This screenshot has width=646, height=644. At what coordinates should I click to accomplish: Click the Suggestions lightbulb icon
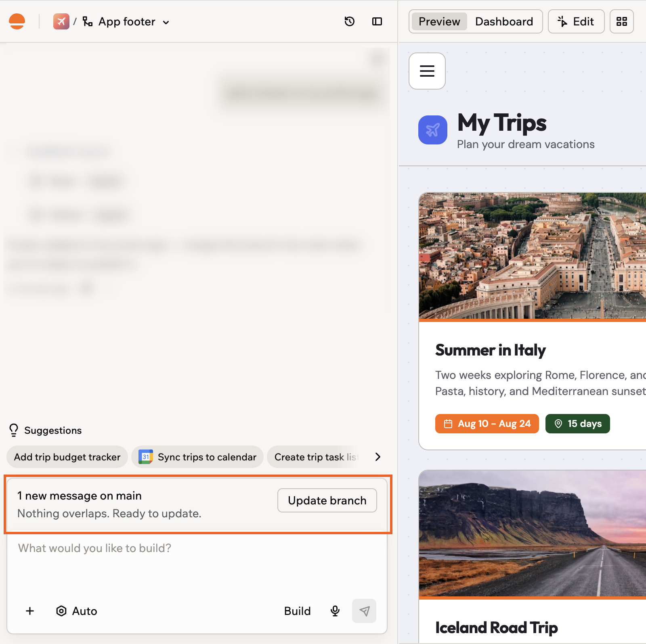coord(14,430)
